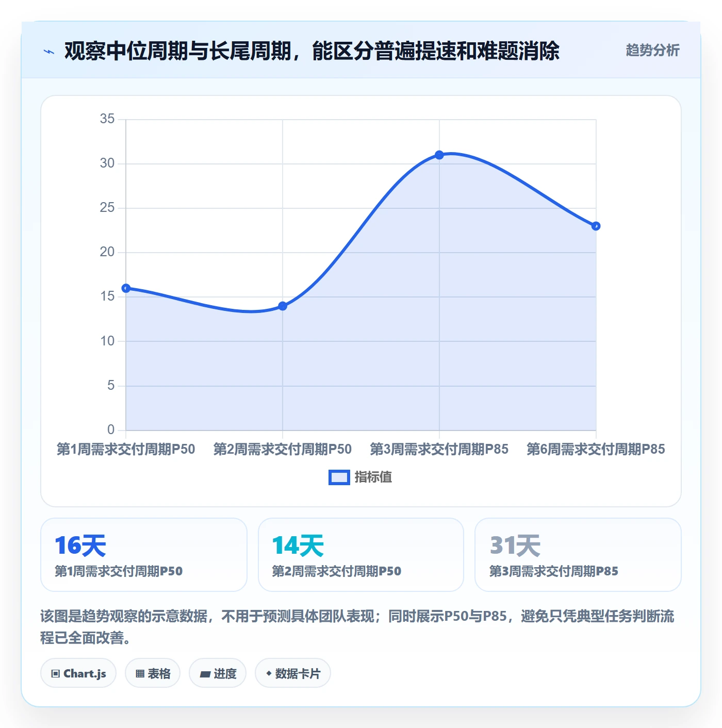Click the y-axis value 35
This screenshot has width=722, height=728.
click(107, 119)
